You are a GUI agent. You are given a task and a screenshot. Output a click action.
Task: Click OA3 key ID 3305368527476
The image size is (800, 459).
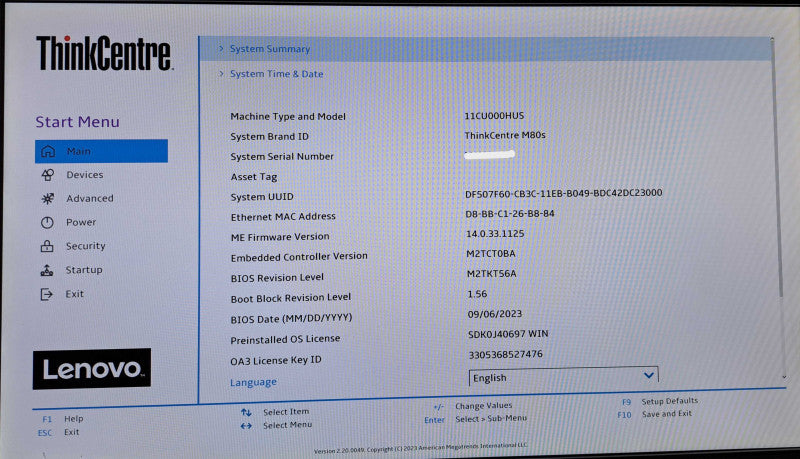[506, 354]
